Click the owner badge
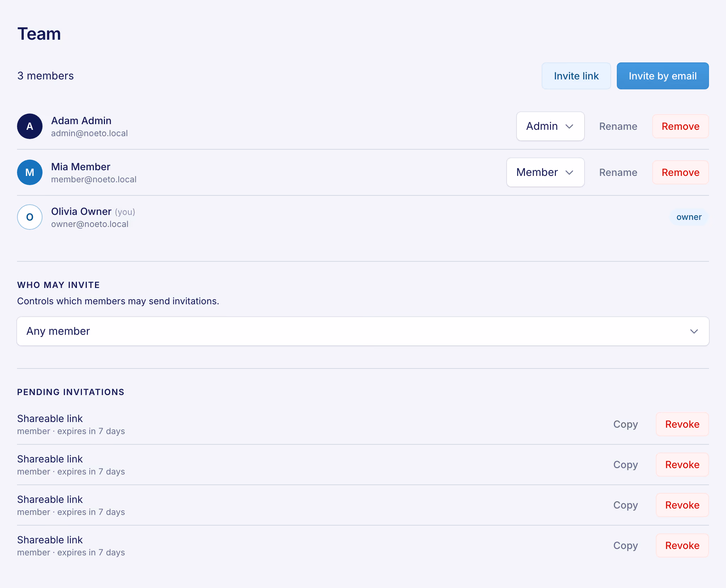 tap(689, 217)
